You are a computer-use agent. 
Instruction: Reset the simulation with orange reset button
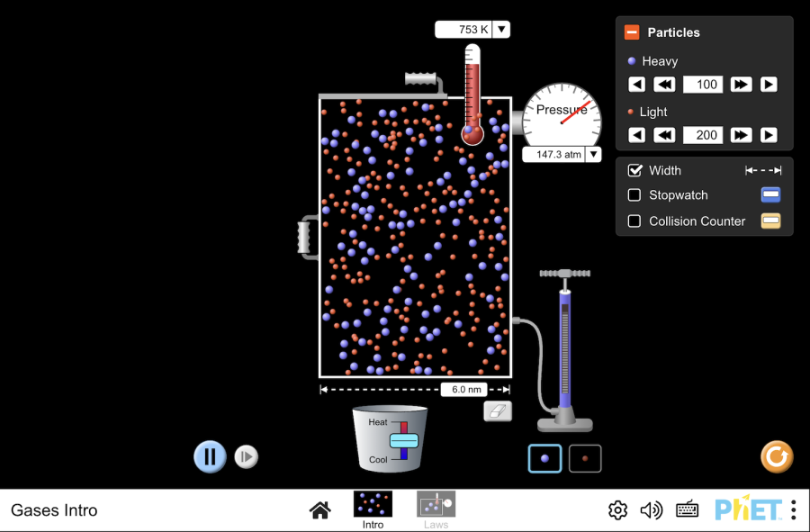(x=777, y=456)
